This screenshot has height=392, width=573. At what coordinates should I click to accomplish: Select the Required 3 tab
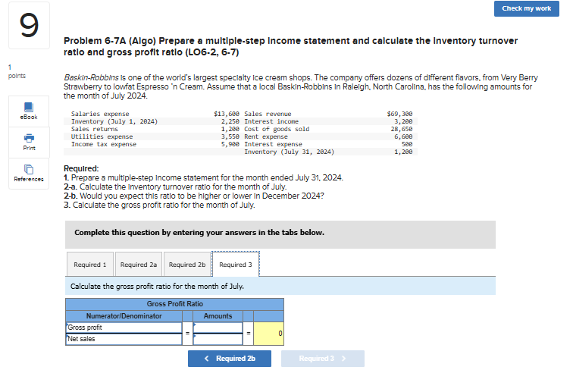236,265
